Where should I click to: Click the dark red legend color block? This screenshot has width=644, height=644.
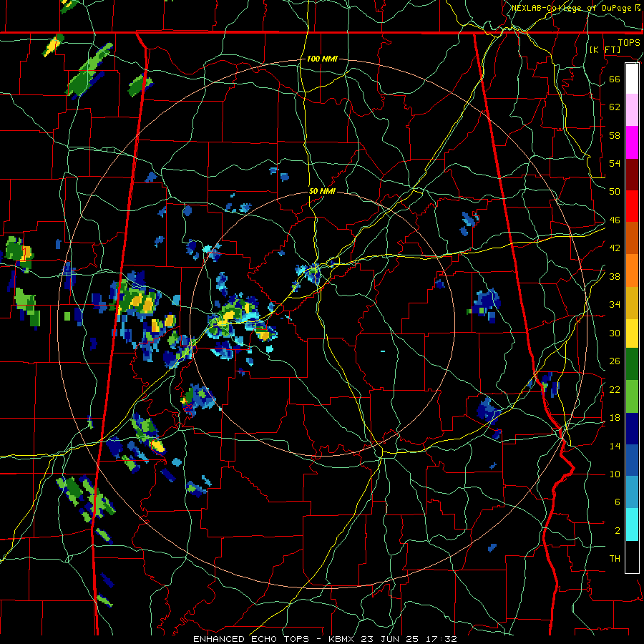(x=632, y=175)
